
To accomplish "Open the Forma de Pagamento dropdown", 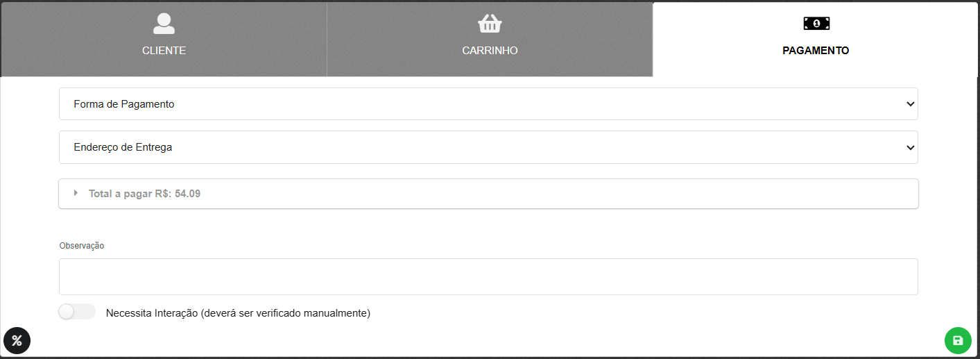I will click(x=488, y=104).
